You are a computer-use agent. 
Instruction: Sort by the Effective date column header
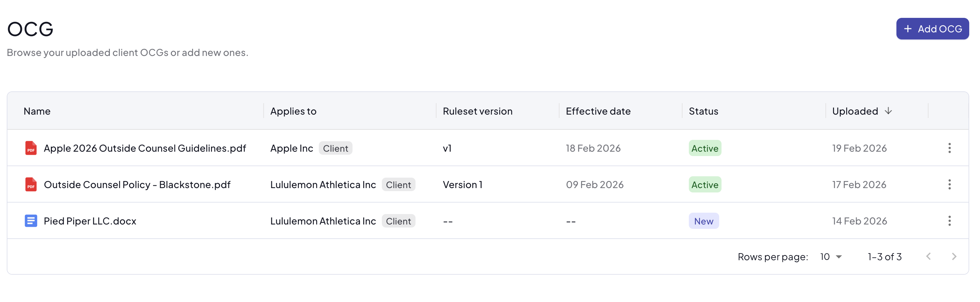coord(598,111)
